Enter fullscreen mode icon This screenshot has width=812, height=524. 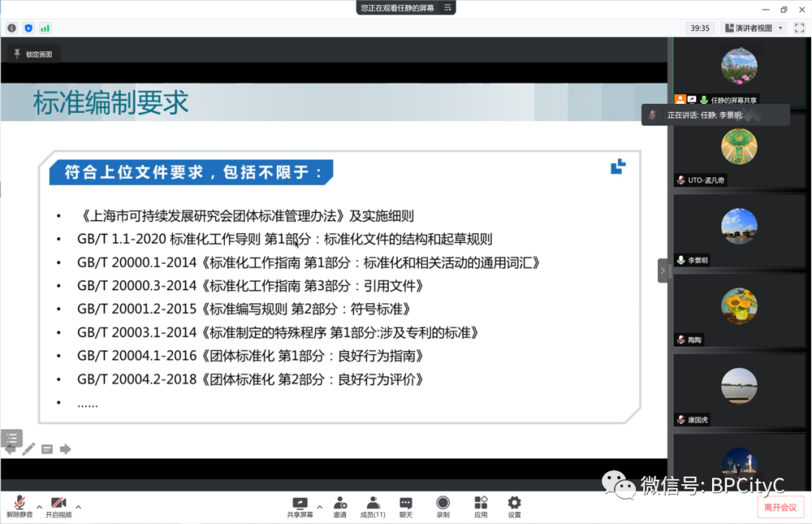click(799, 28)
